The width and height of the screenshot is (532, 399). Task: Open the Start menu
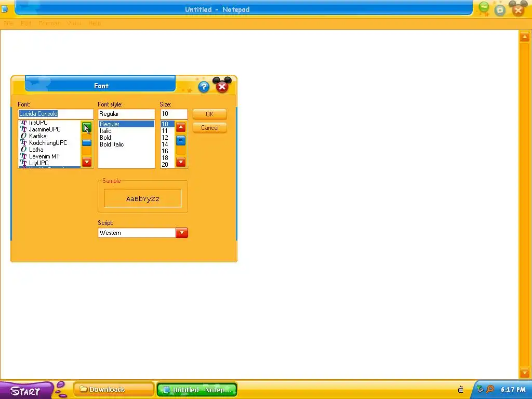(26, 391)
